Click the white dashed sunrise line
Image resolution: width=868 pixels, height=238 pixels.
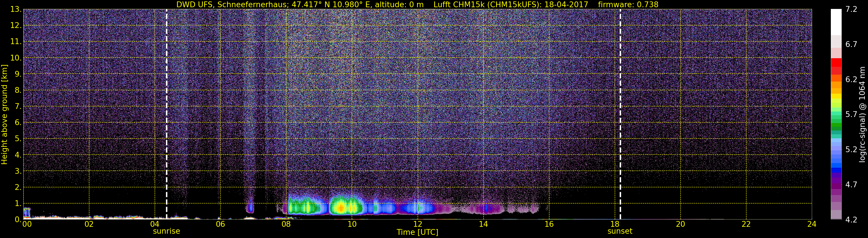pyautogui.click(x=167, y=114)
